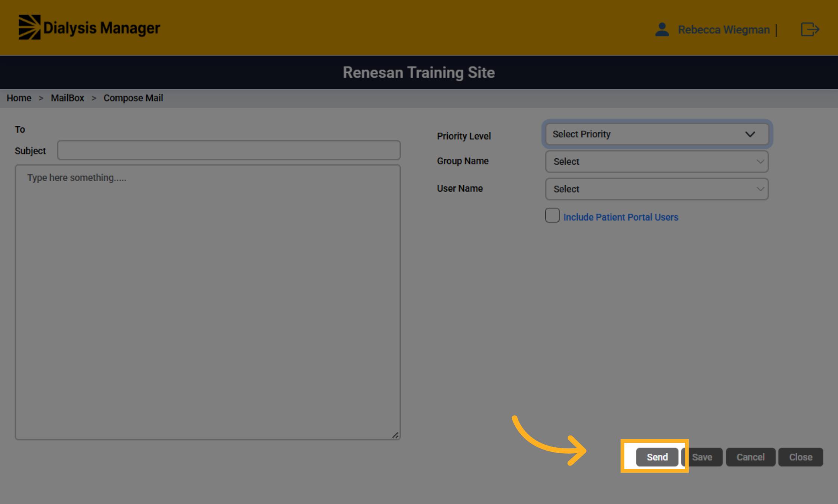Click the Include Patient Portal Users link

pyautogui.click(x=621, y=217)
